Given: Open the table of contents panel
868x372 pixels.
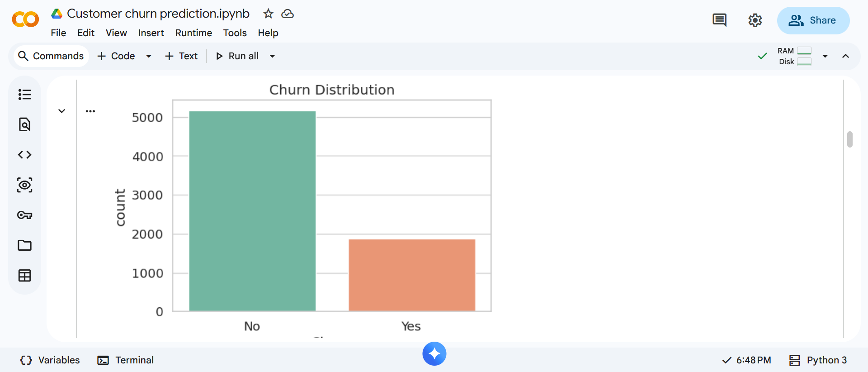Looking at the screenshot, I should 24,95.
